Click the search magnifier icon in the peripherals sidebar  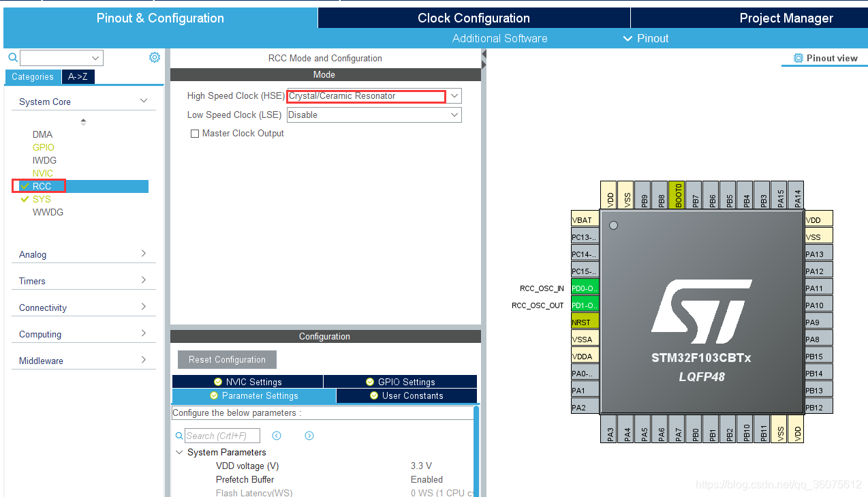coord(12,57)
